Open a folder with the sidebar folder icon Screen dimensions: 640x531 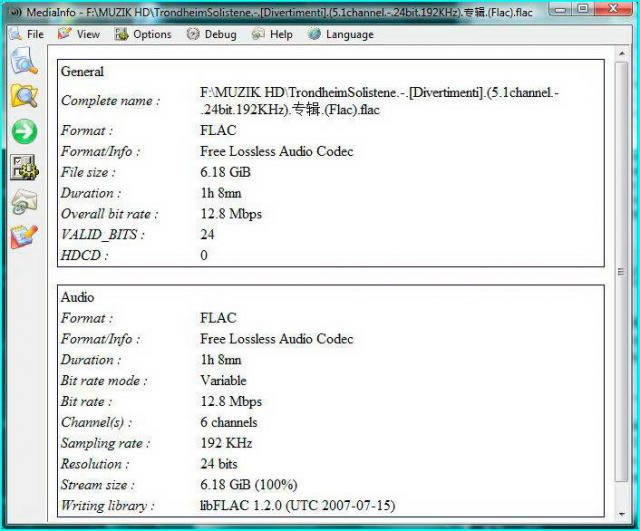24,96
